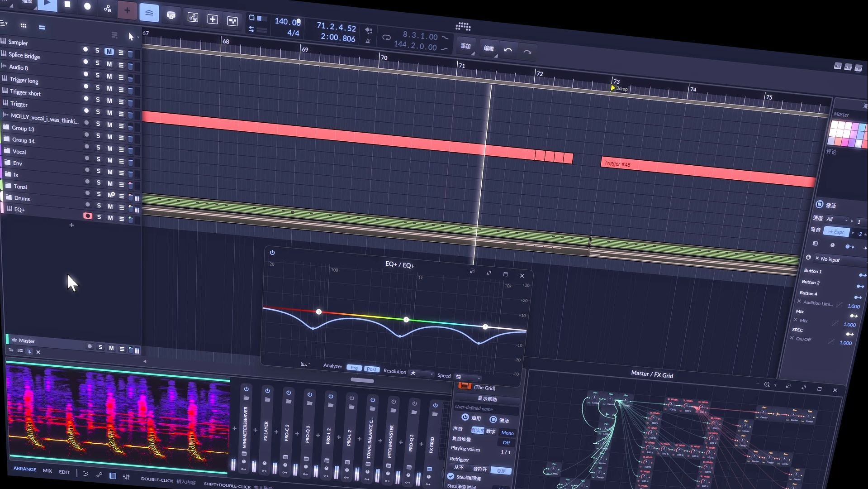Click the 显示帮助 (Show Help) button
Image resolution: width=868 pixels, height=489 pixels.
(x=487, y=399)
